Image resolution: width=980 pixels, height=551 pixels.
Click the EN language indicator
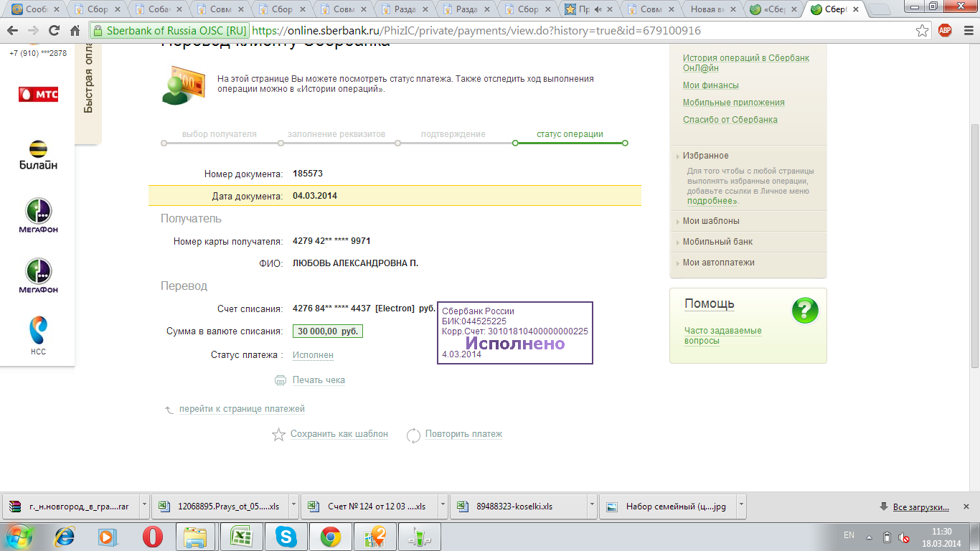(849, 536)
